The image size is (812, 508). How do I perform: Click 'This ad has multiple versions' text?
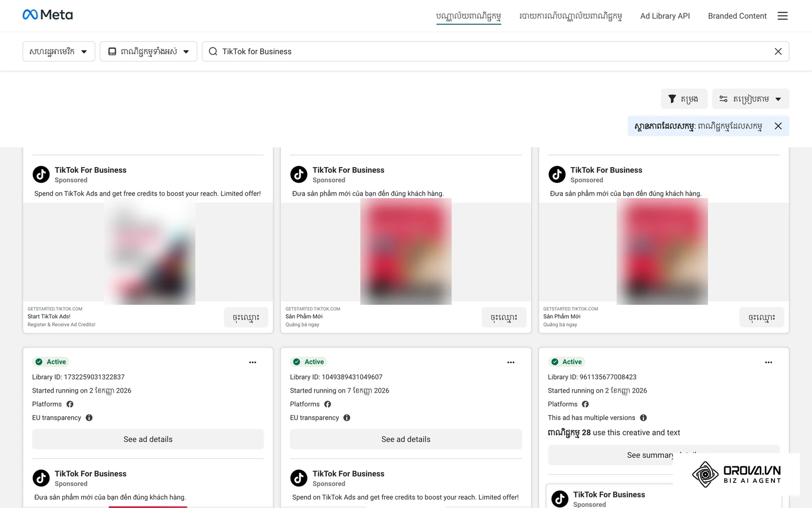(591, 418)
